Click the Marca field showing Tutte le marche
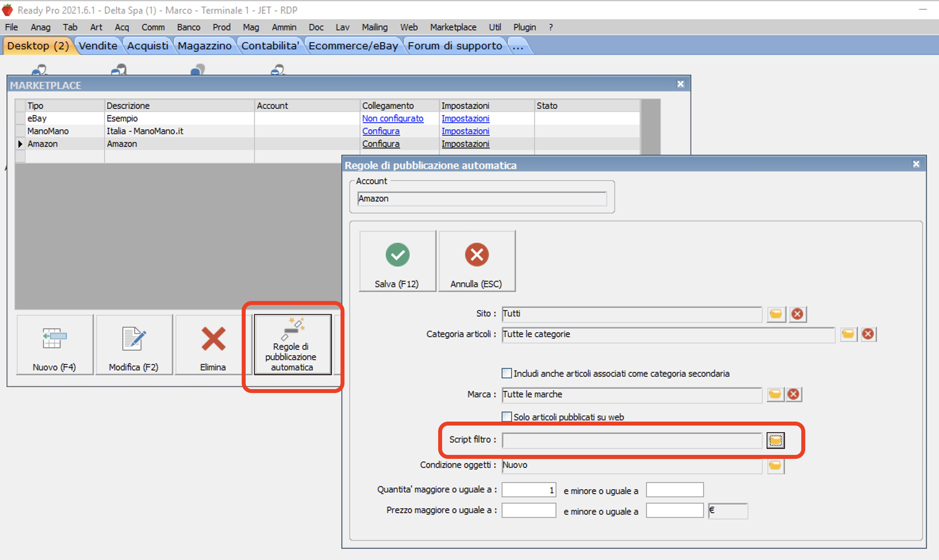The height and width of the screenshot is (560, 939). (x=632, y=395)
